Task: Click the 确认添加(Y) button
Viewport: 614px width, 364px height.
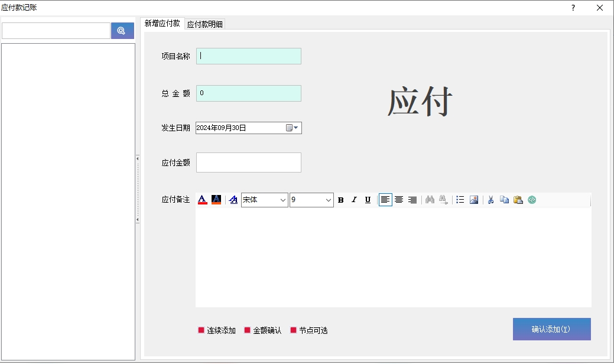Action: [x=552, y=329]
